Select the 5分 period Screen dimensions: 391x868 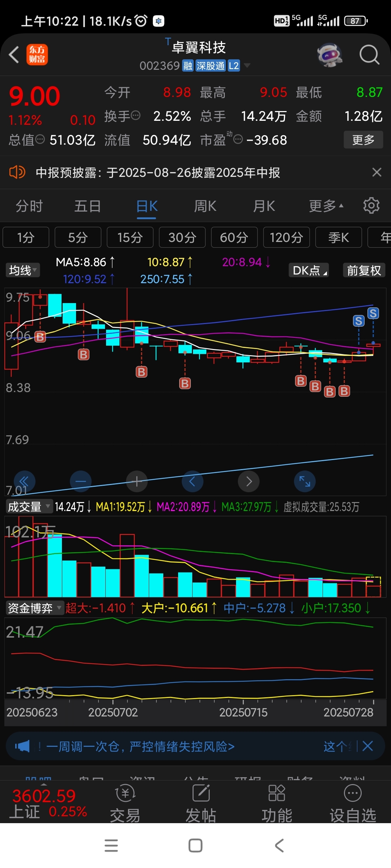[x=78, y=237]
